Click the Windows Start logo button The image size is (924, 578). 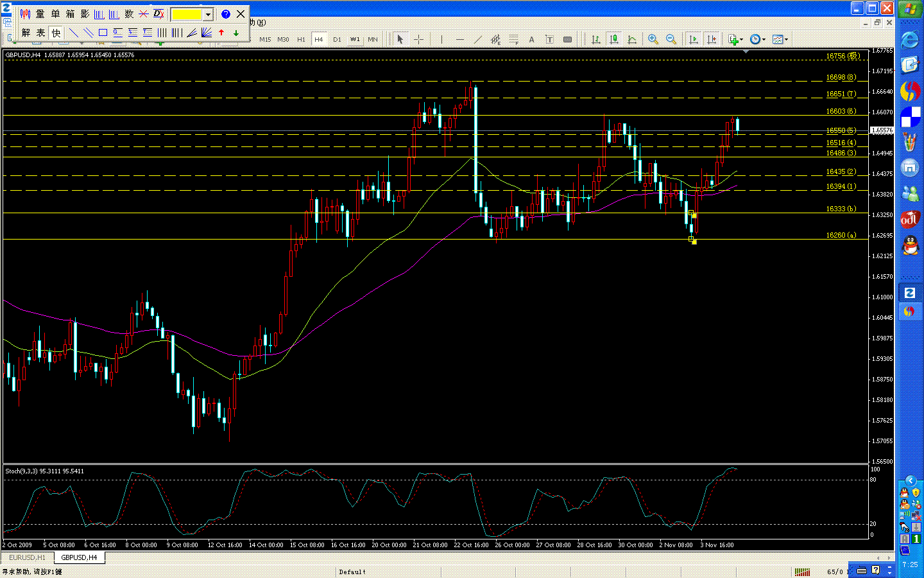(x=910, y=10)
